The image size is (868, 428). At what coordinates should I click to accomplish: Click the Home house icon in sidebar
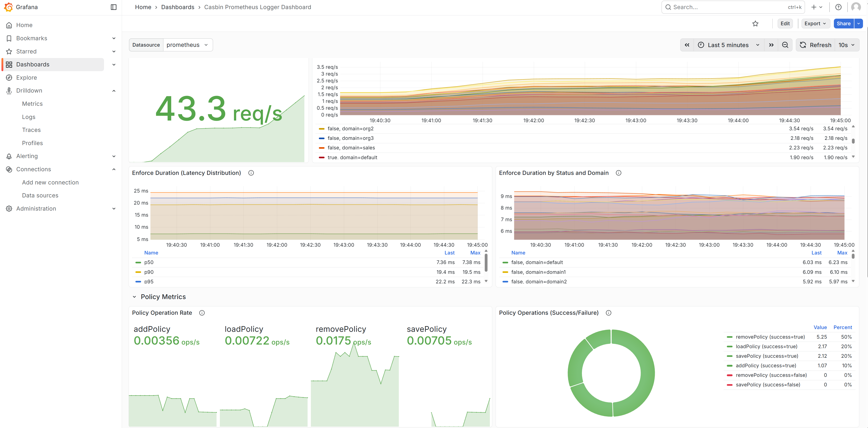click(9, 25)
